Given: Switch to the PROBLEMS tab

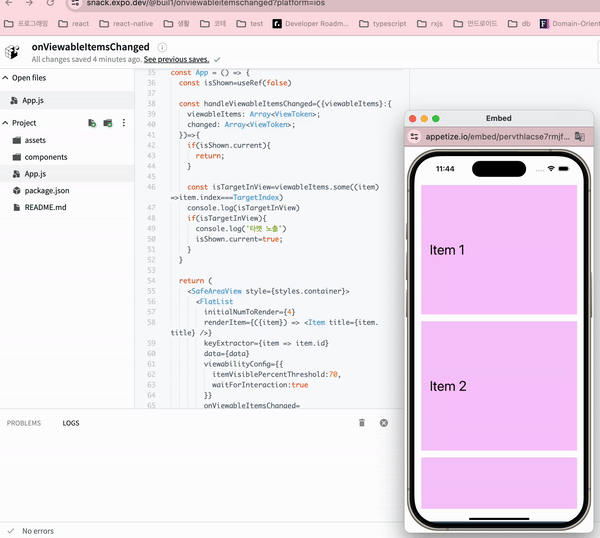Looking at the screenshot, I should coord(24,423).
